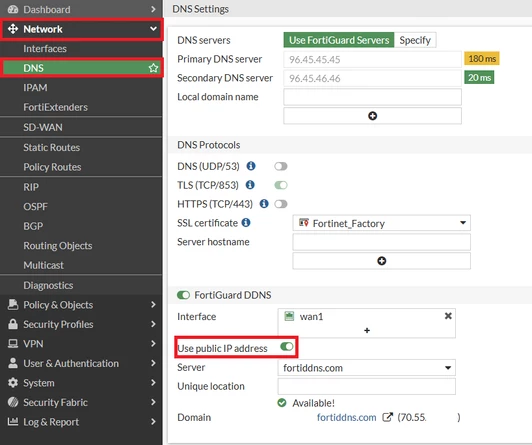Open the SSL certificate Fortinet_Factory dropdown
532x445 pixels.
click(x=381, y=223)
